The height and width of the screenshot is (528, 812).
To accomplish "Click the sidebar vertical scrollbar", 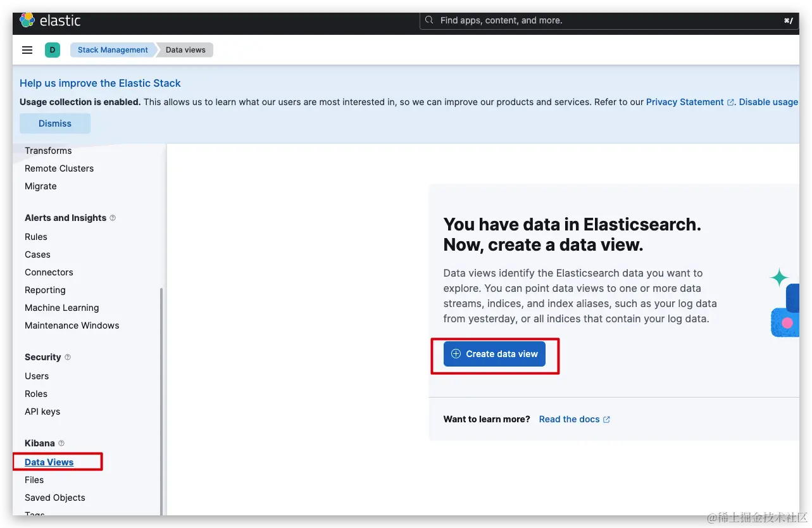I will (161, 401).
